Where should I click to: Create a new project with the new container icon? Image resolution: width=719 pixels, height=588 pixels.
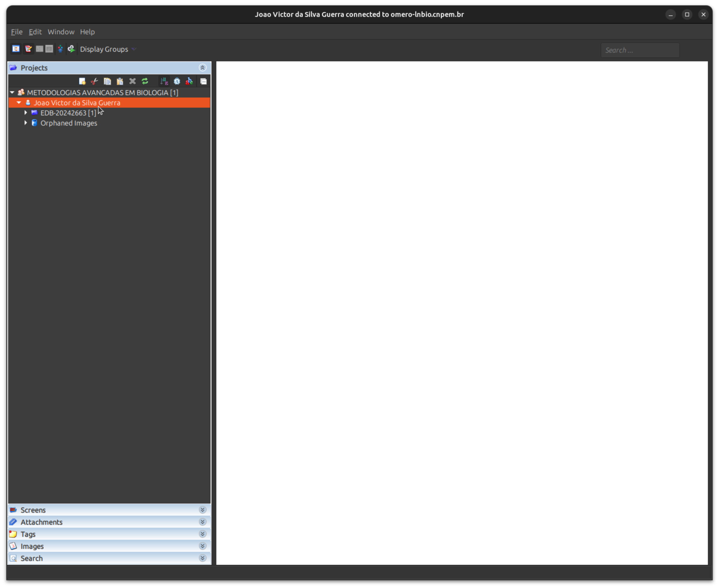click(82, 81)
